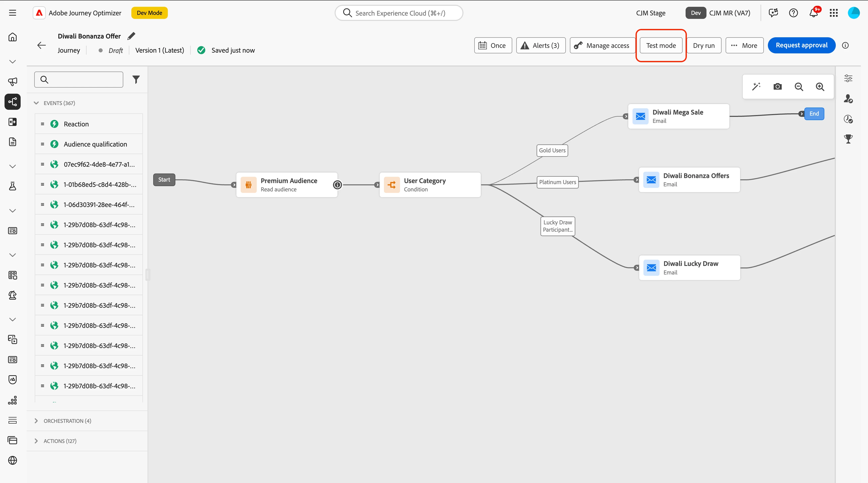The height and width of the screenshot is (483, 868).
Task: Expand the ORCHESTRATION section
Action: [x=36, y=421]
